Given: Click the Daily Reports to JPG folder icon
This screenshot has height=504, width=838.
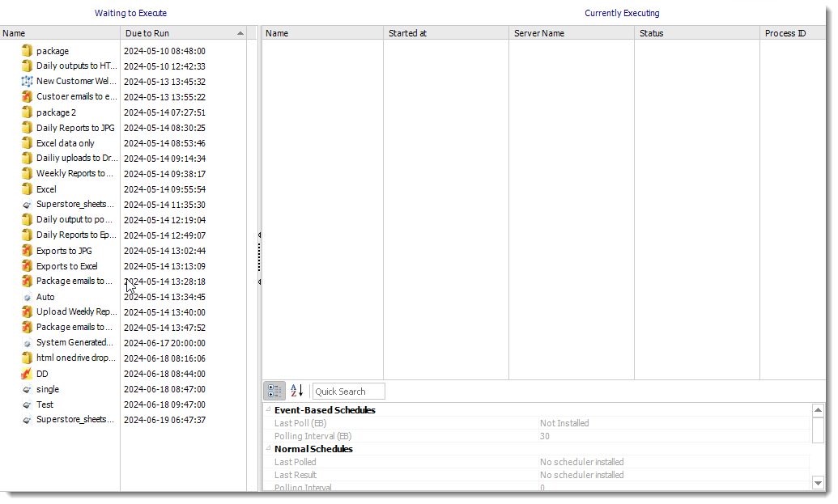Looking at the screenshot, I should coord(27,127).
